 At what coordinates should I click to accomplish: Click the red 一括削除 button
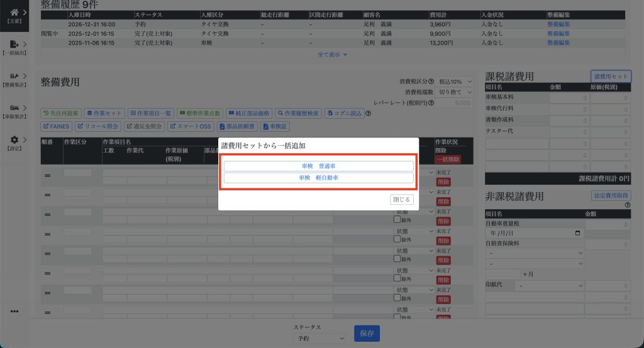447,160
